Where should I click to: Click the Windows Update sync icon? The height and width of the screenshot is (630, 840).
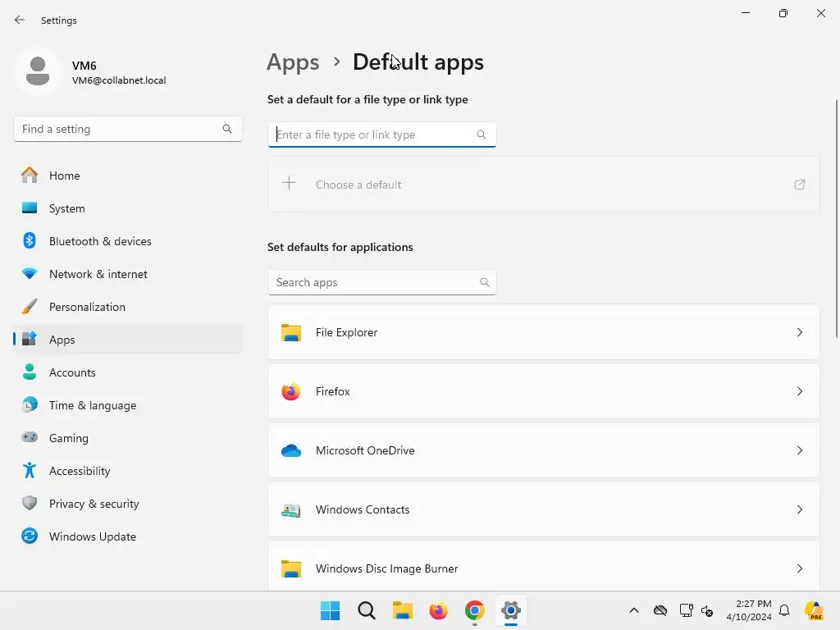click(30, 536)
